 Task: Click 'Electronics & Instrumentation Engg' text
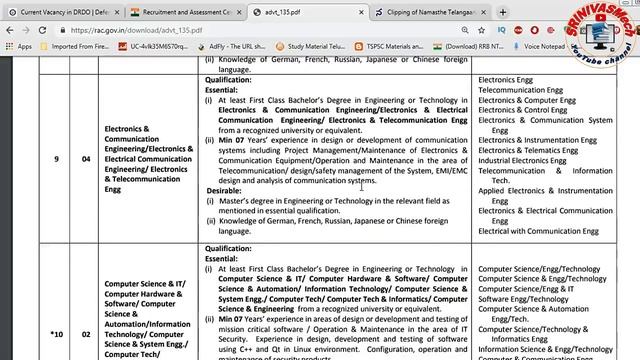pos(538,140)
